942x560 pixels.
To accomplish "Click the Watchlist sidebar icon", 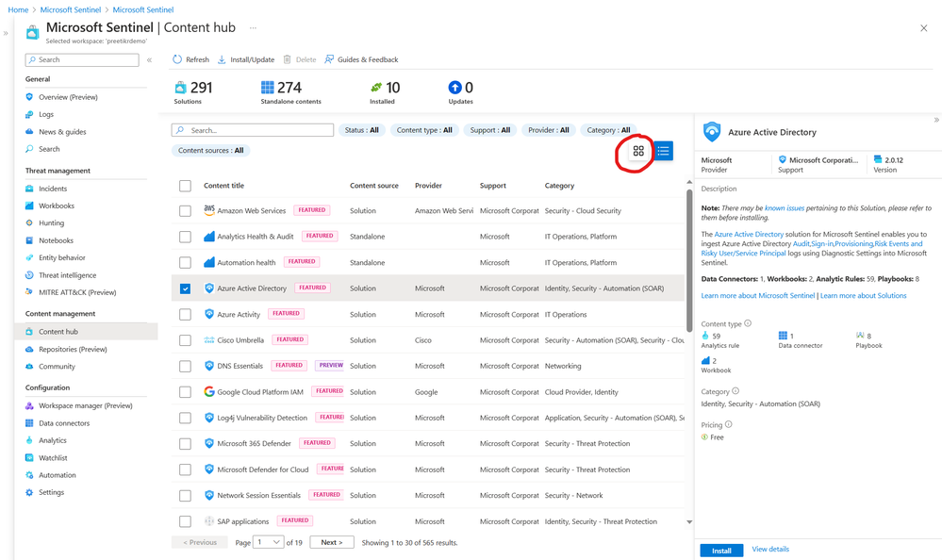I will pos(29,458).
